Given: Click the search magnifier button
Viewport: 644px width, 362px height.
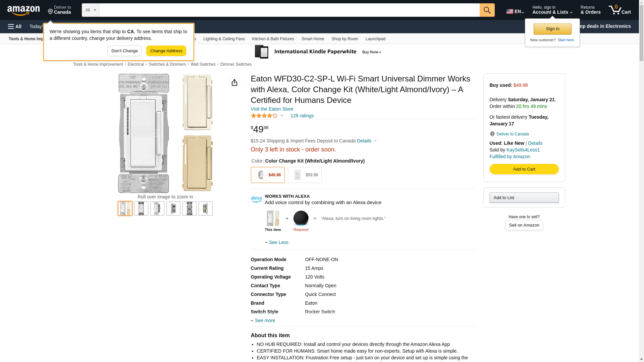Looking at the screenshot, I should click(487, 10).
